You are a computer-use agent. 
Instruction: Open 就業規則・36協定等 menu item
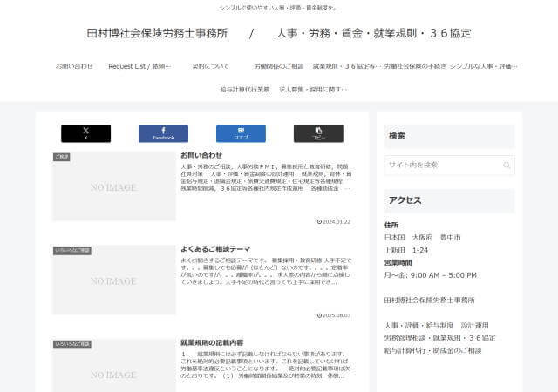pos(347,66)
